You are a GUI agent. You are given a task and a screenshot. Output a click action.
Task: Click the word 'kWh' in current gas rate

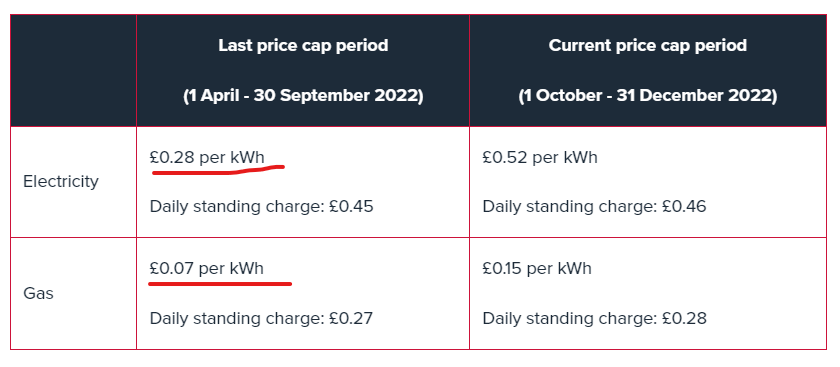click(x=575, y=268)
